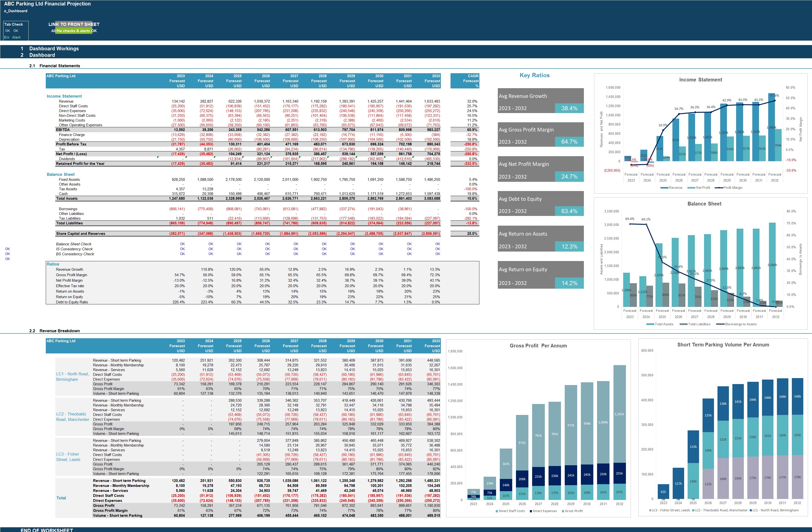Click the Dashboard Workings section heading
The height and width of the screenshot is (532, 812).
(x=54, y=49)
